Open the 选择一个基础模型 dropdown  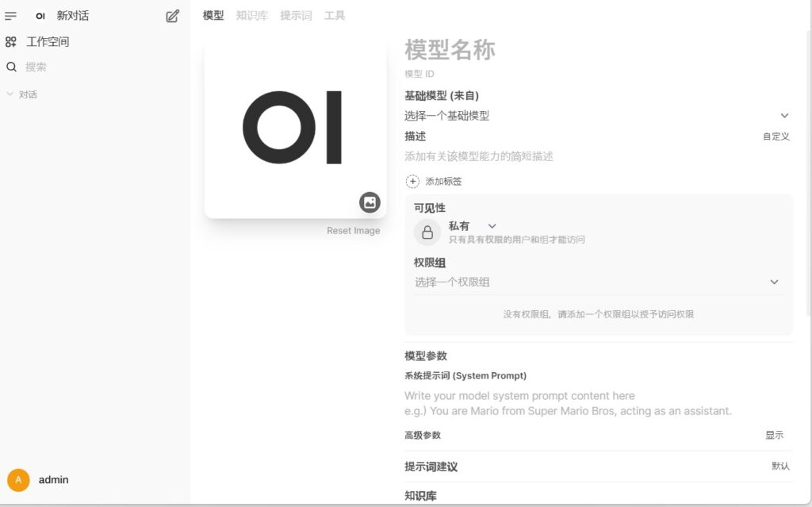[x=598, y=116]
